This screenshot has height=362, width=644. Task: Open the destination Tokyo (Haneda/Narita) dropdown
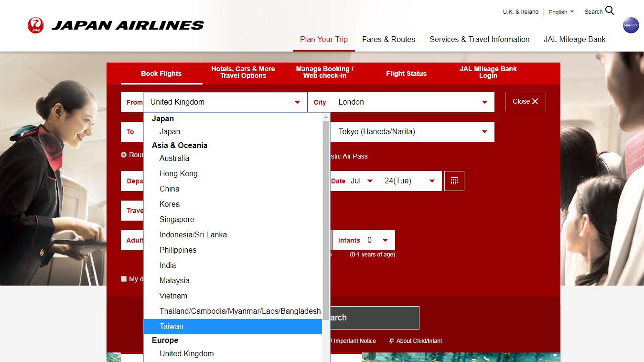click(411, 132)
